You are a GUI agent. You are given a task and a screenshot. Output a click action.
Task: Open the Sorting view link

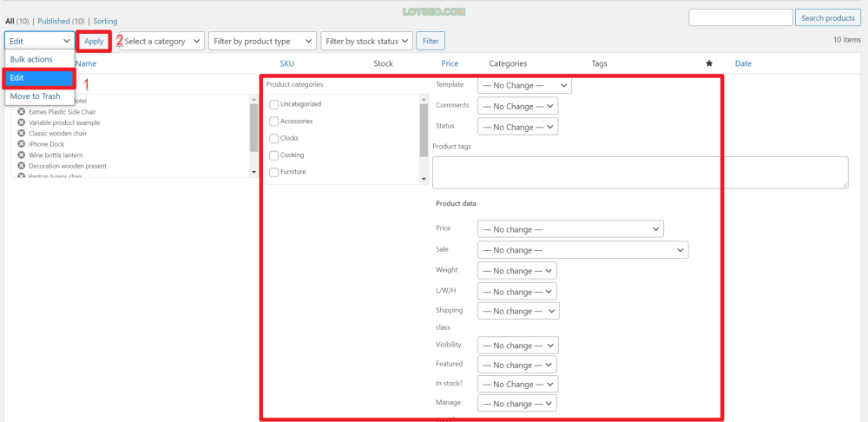(105, 22)
